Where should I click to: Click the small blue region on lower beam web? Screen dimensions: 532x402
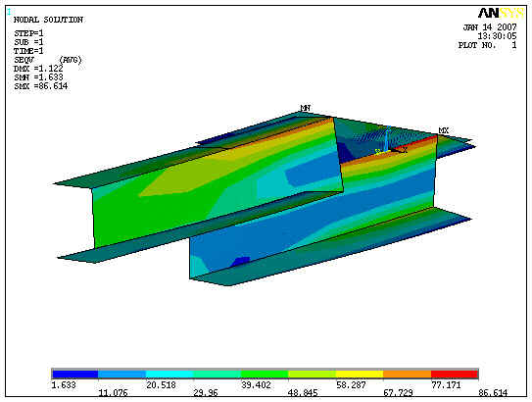pyautogui.click(x=241, y=261)
